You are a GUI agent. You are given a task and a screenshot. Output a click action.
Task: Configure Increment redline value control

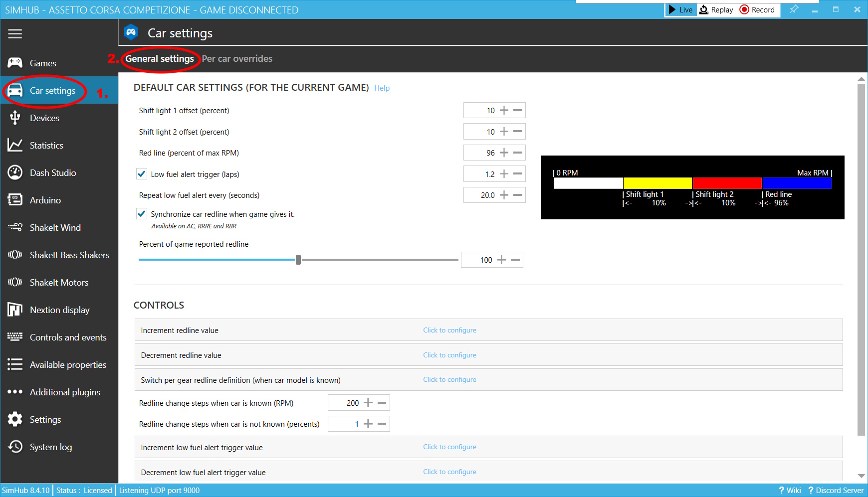[x=449, y=330]
